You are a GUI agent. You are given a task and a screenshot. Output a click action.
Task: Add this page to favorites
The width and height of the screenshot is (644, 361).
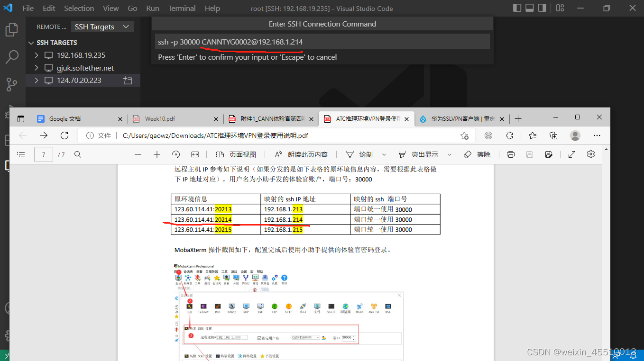click(464, 135)
